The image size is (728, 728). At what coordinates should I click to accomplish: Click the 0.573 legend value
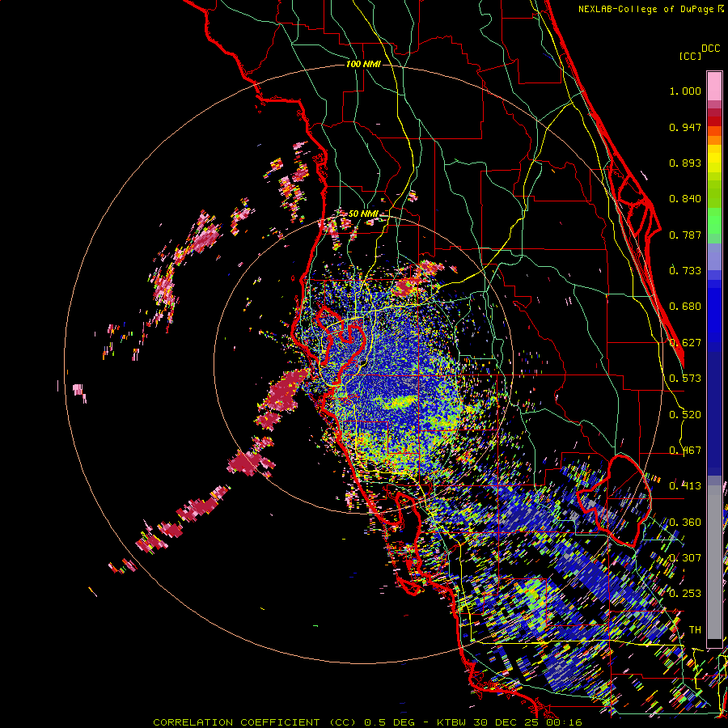pyautogui.click(x=685, y=379)
